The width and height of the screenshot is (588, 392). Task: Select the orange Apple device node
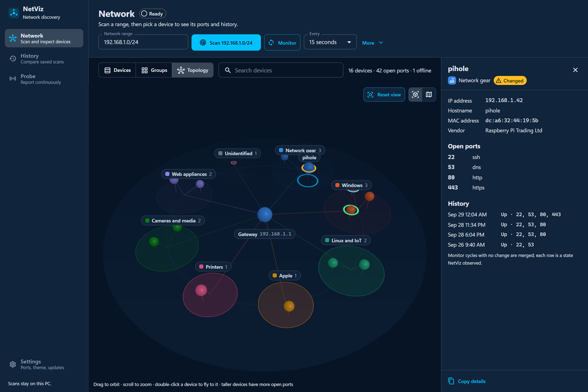point(289,306)
